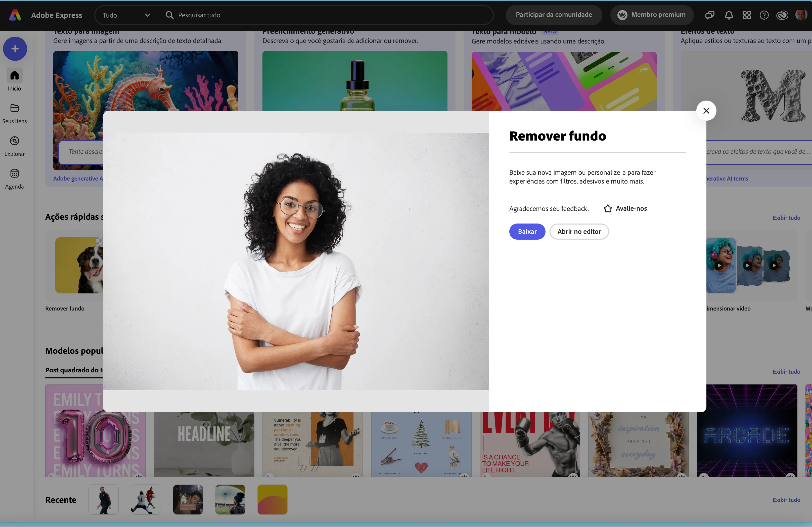Click Participar da comunidade button
This screenshot has height=527, width=812.
click(x=553, y=15)
